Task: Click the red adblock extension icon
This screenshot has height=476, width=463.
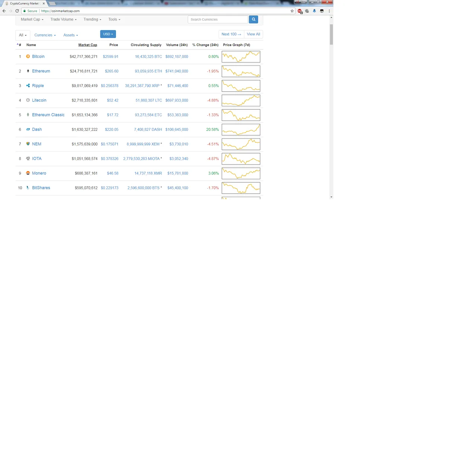Action: 300,11
